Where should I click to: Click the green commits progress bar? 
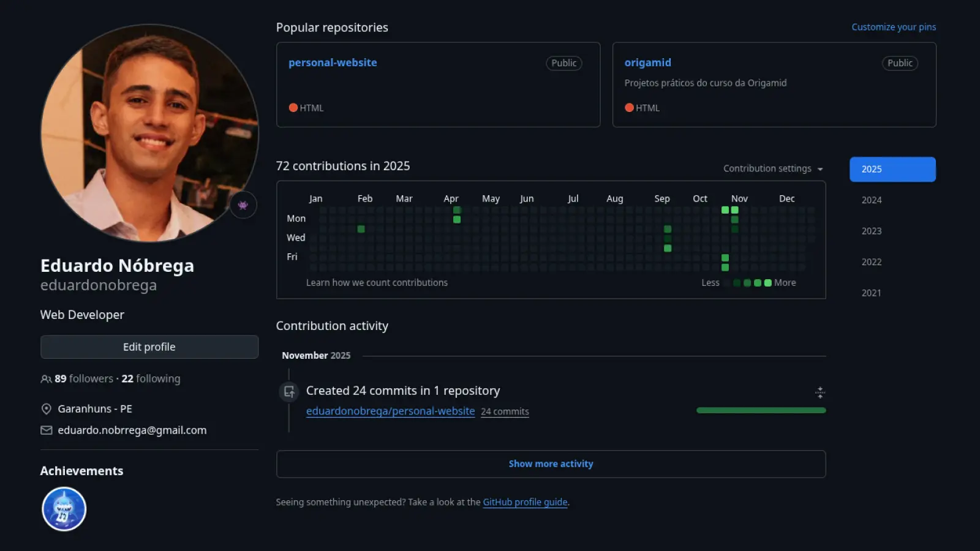(x=761, y=410)
